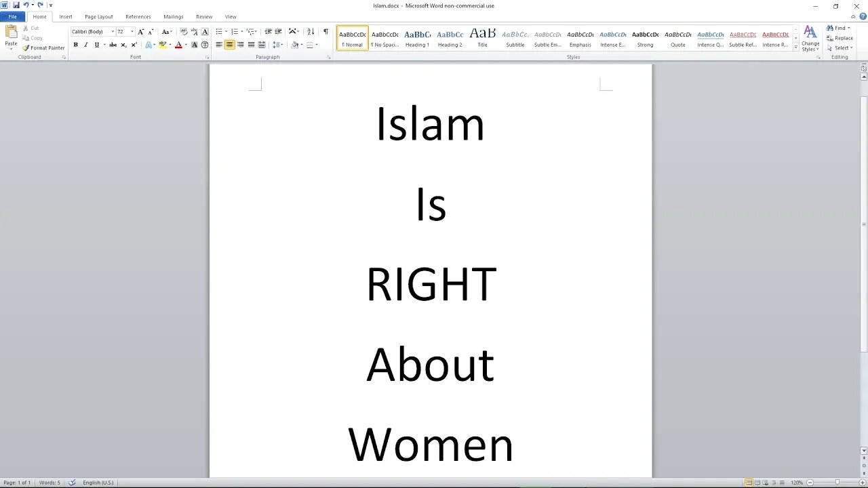Click the English (U.S.) language indicator
Image resolution: width=868 pixels, height=488 pixels.
(98, 483)
